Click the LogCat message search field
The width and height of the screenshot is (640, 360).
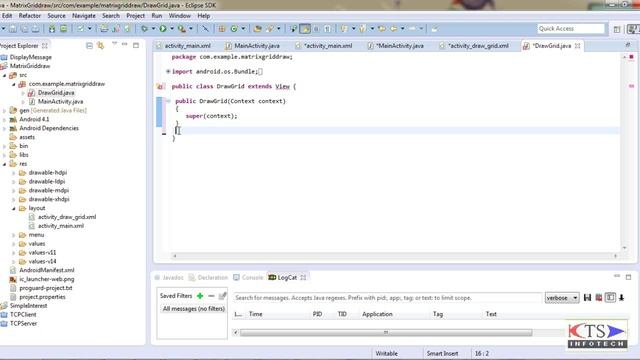(x=387, y=298)
